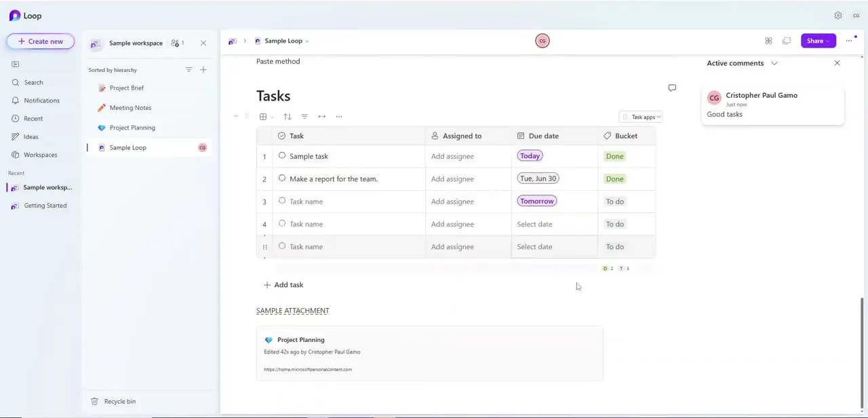868x418 pixels.
Task: Expand the Sample Loop title chevron
Action: [307, 41]
